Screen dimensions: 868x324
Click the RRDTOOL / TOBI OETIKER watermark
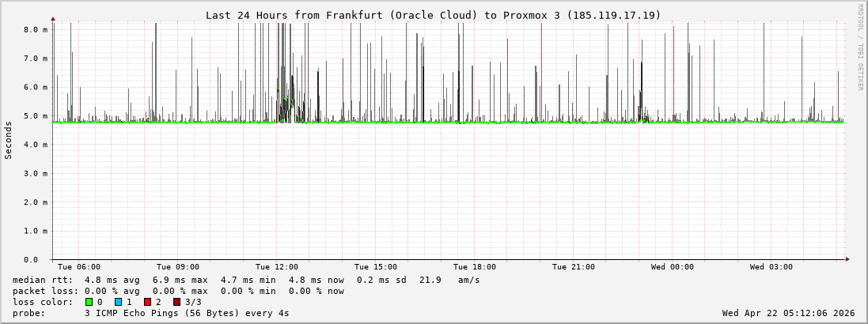(x=860, y=47)
